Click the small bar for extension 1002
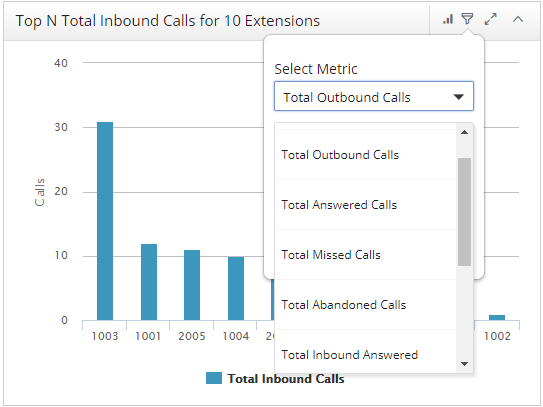This screenshot has height=407, width=543. 497,318
